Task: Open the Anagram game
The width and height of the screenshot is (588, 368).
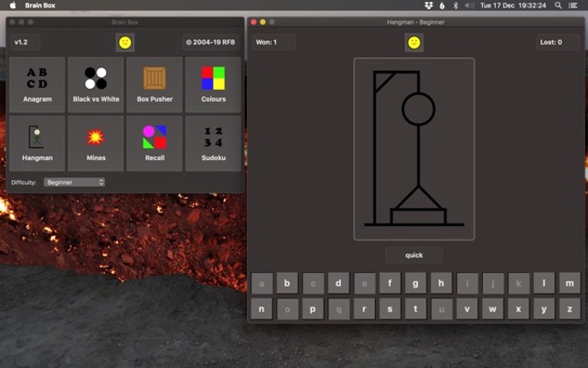Action: pos(37,85)
